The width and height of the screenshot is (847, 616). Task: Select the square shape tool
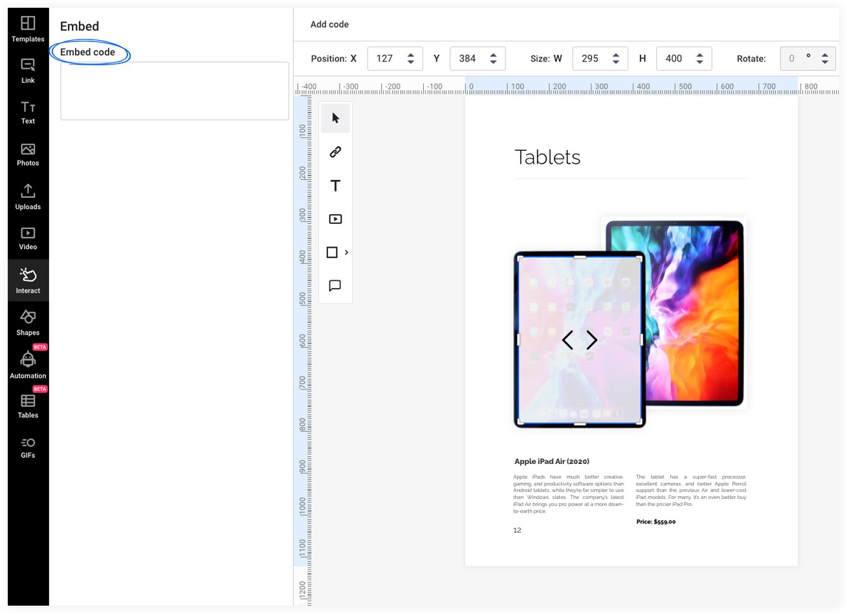[x=332, y=252]
